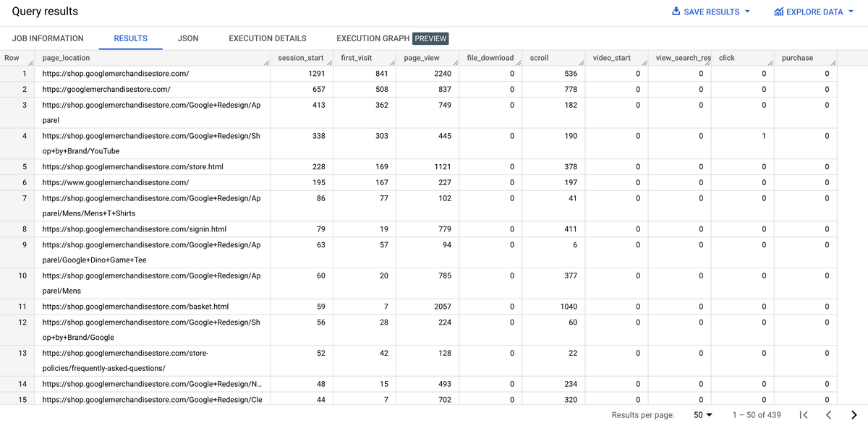Click the PREVIEW badge next to EXECUTION GRAPH
The width and height of the screenshot is (868, 423).
tap(432, 38)
